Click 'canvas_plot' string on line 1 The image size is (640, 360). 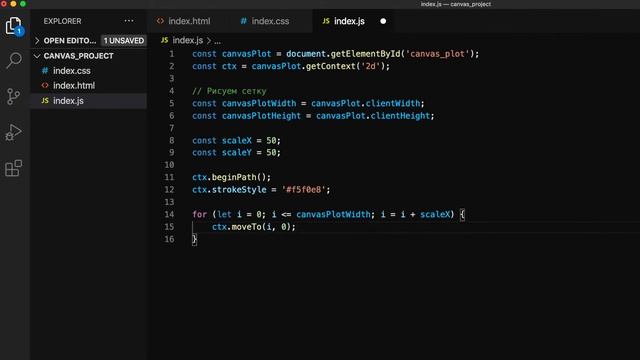pyautogui.click(x=437, y=54)
